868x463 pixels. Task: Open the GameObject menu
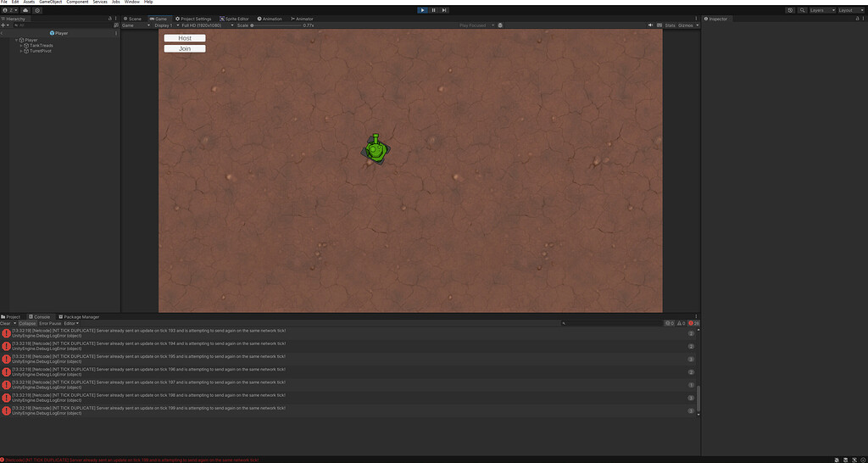[51, 2]
